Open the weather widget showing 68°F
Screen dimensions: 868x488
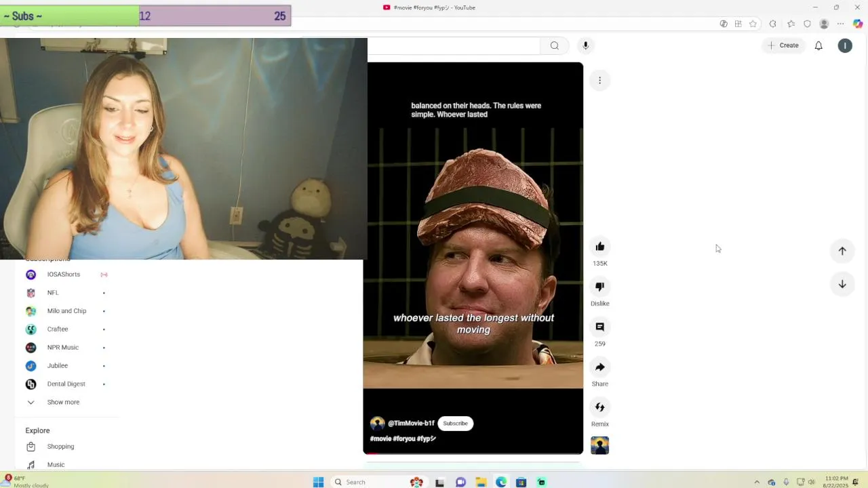26,482
